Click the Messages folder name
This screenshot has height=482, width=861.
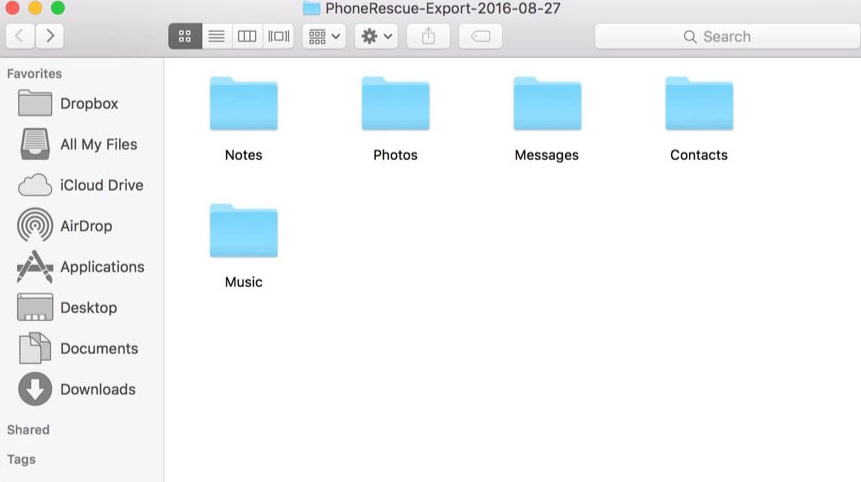[546, 155]
